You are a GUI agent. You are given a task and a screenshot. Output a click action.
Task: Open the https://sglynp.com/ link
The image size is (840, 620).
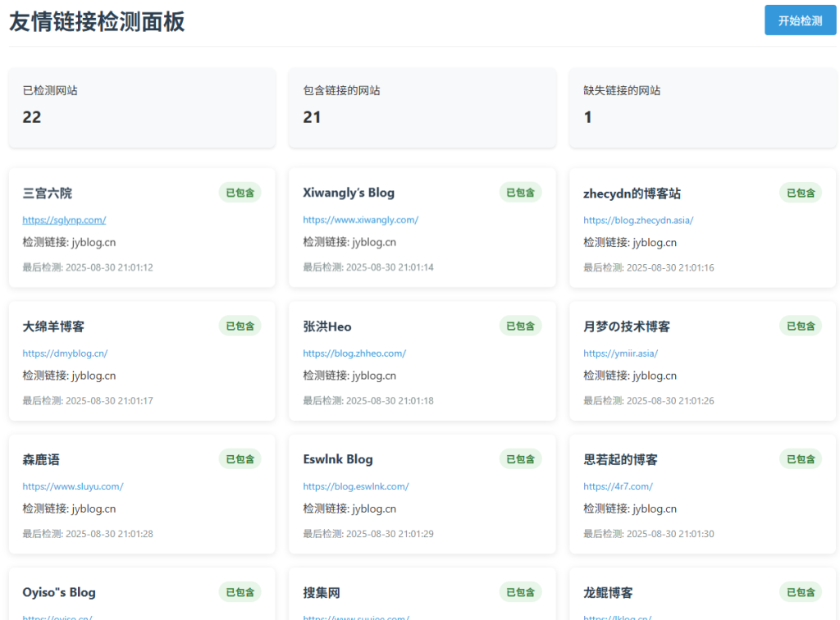(64, 220)
